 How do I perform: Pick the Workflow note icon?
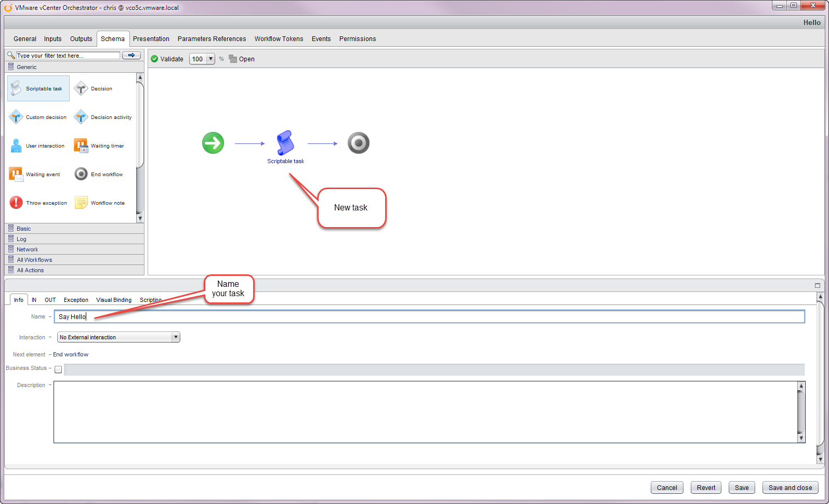(x=81, y=203)
